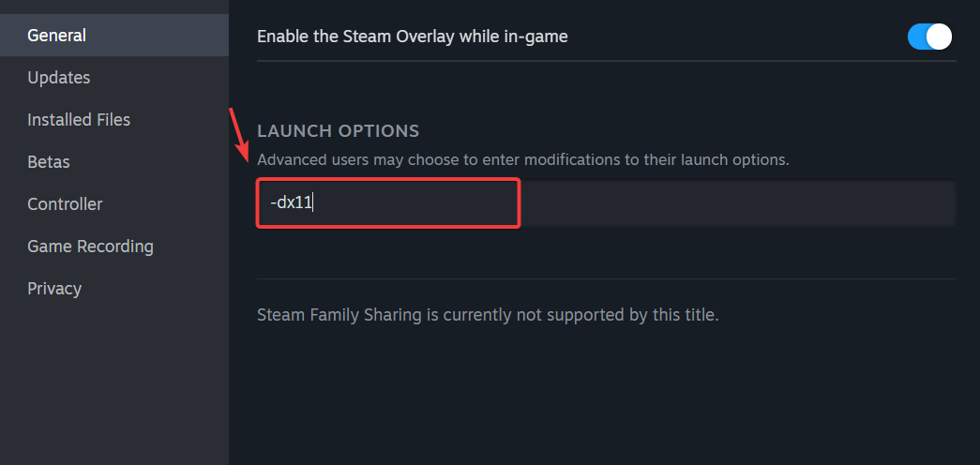Click the "Advanced users may choose" description text
The width and height of the screenshot is (980, 465).
pyautogui.click(x=522, y=160)
